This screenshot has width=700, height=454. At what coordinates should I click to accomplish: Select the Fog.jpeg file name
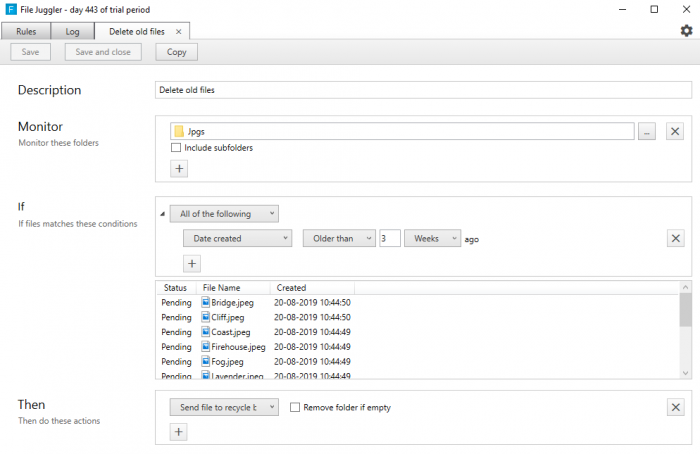[227, 362]
